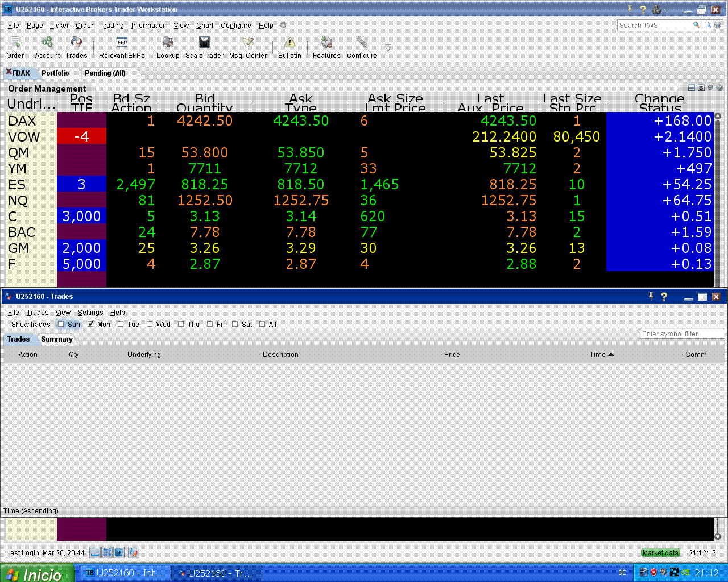
Task: Switch to the Portfolio tab
Action: [x=55, y=73]
